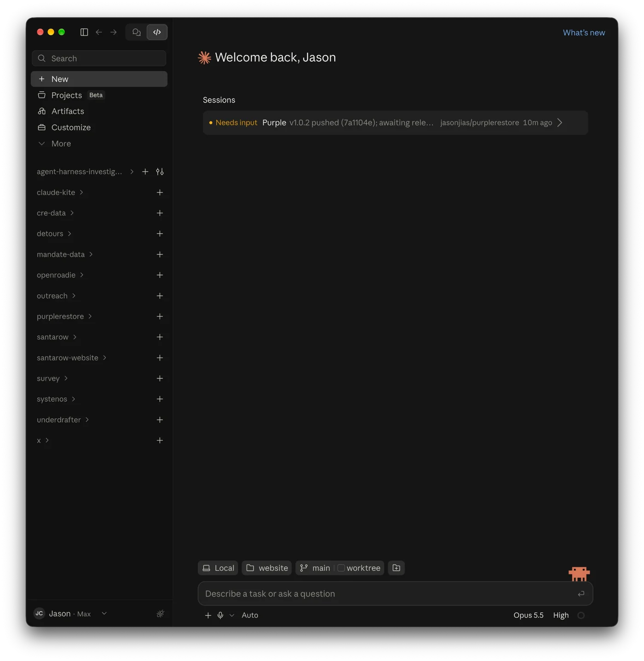644x661 pixels.
Task: Go to Artifacts in the sidebar
Action: point(99,111)
